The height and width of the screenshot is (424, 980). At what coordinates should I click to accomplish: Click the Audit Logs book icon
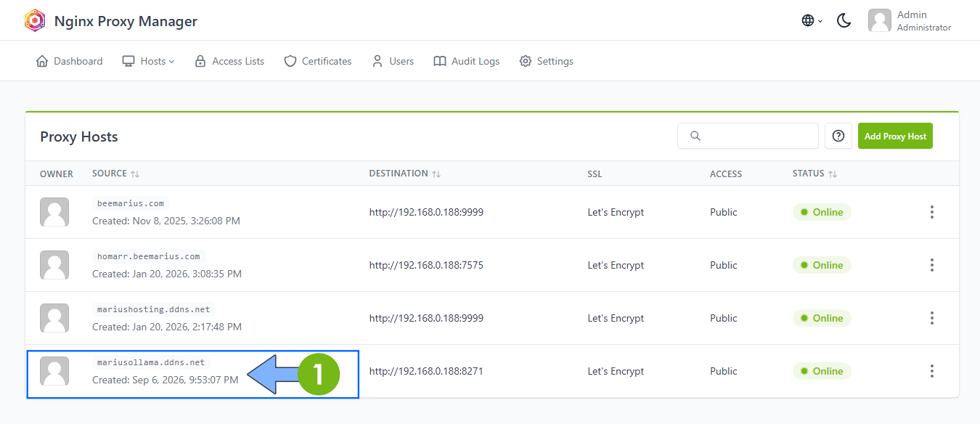tap(440, 61)
